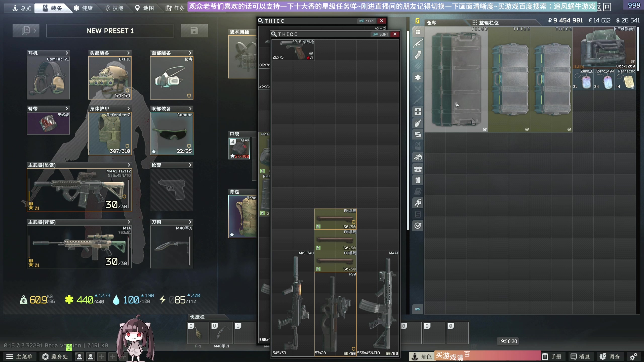Expand the 刀鞘 sheath slot chevron
Image resolution: width=644 pixels, height=362 pixels.
point(190,222)
